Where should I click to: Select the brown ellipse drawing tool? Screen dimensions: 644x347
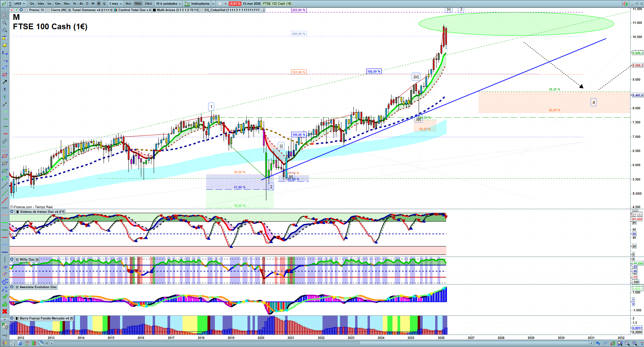click(5, 163)
